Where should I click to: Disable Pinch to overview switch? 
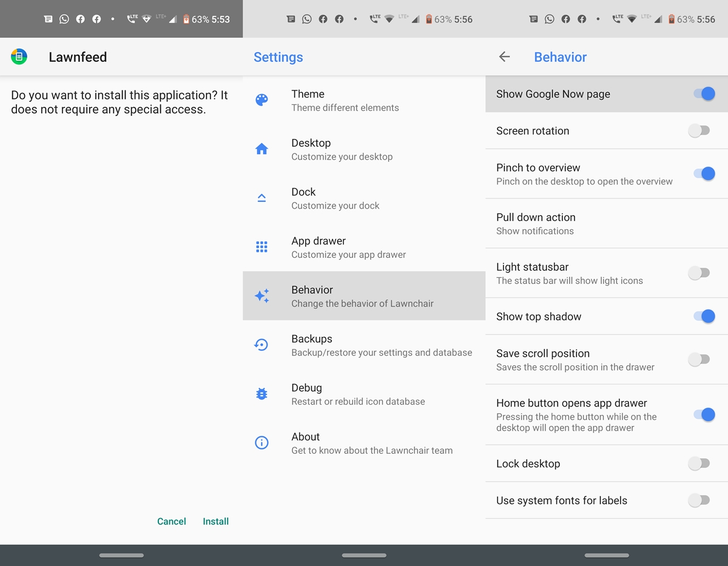tap(704, 174)
